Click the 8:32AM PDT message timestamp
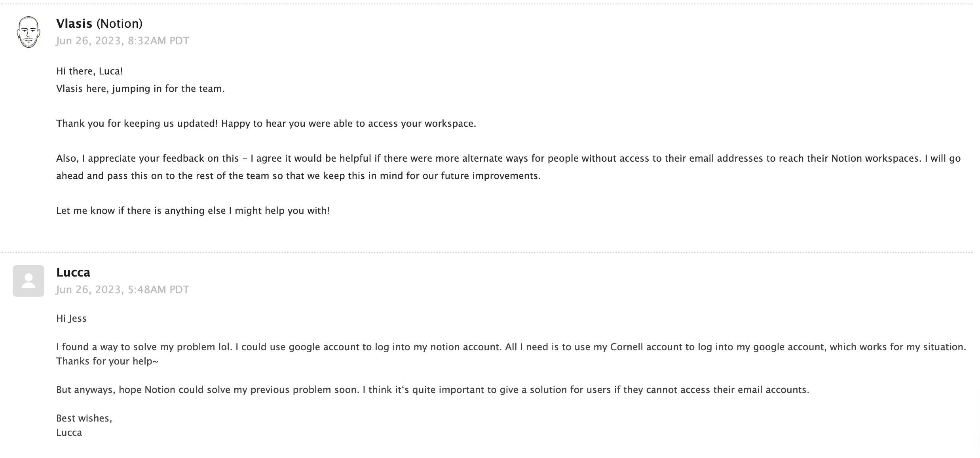This screenshot has width=980, height=458. pyautogui.click(x=122, y=41)
